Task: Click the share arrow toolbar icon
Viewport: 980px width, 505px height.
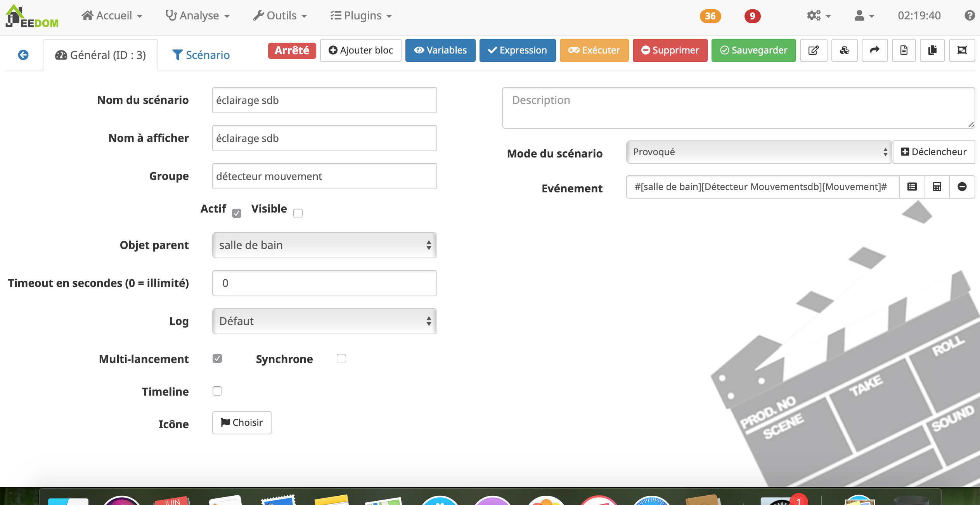Action: point(874,50)
